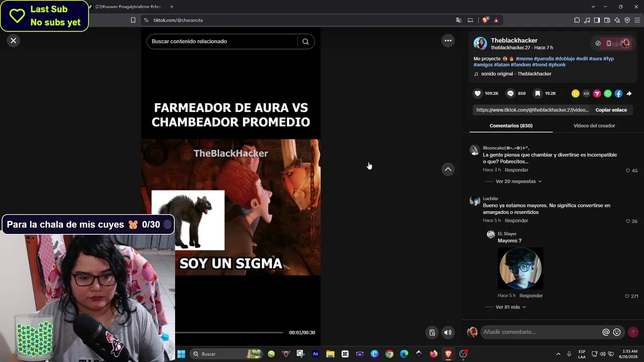Open sonido original - Theblackhacker sound
The height and width of the screenshot is (362, 644).
pyautogui.click(x=516, y=74)
